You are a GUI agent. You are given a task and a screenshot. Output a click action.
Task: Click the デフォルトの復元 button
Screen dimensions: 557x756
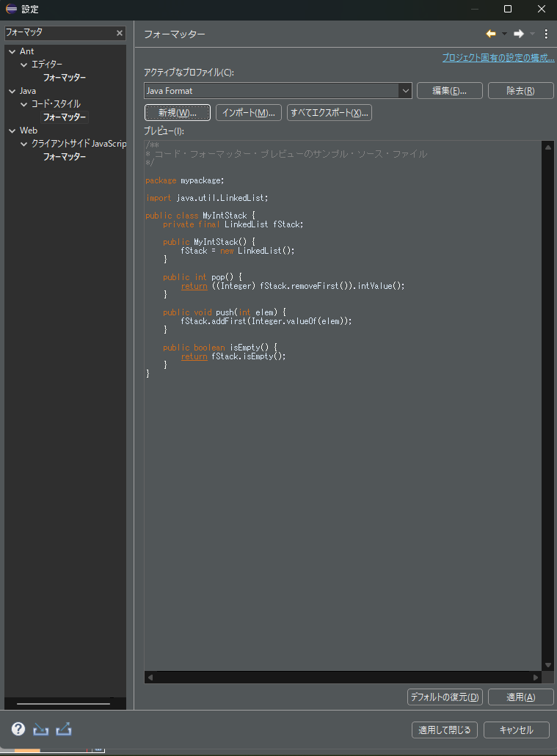[445, 697]
